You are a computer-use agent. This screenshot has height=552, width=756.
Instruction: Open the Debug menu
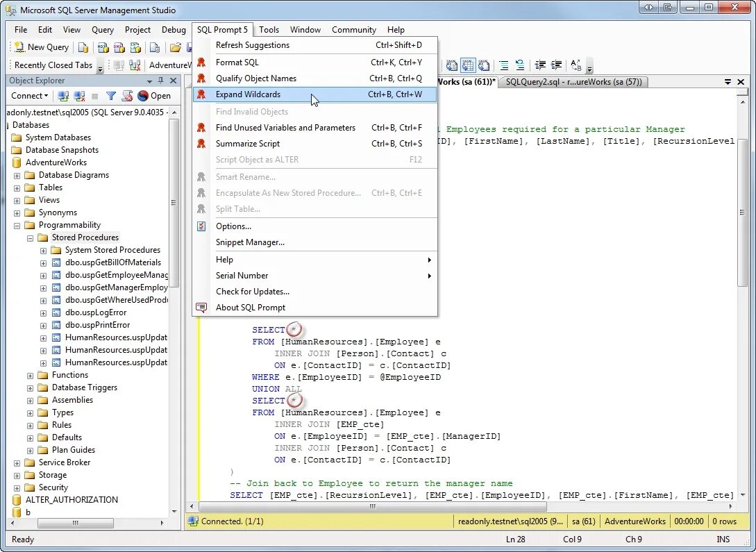point(174,30)
